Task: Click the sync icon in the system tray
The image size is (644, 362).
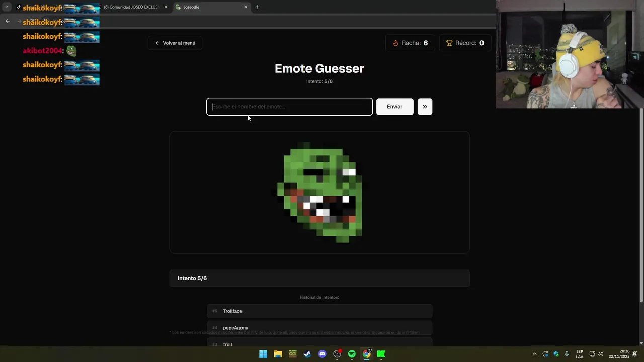Action: (545, 354)
